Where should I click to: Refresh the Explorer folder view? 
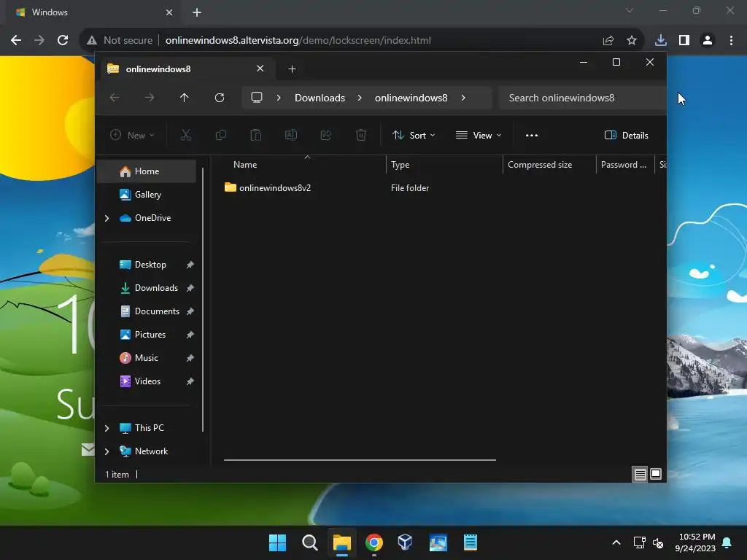(220, 98)
